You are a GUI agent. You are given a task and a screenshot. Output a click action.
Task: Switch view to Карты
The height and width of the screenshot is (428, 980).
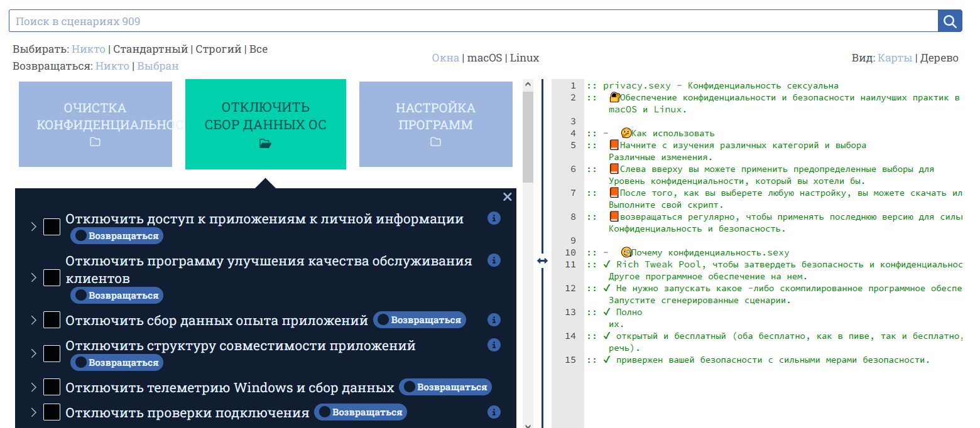[x=895, y=58]
